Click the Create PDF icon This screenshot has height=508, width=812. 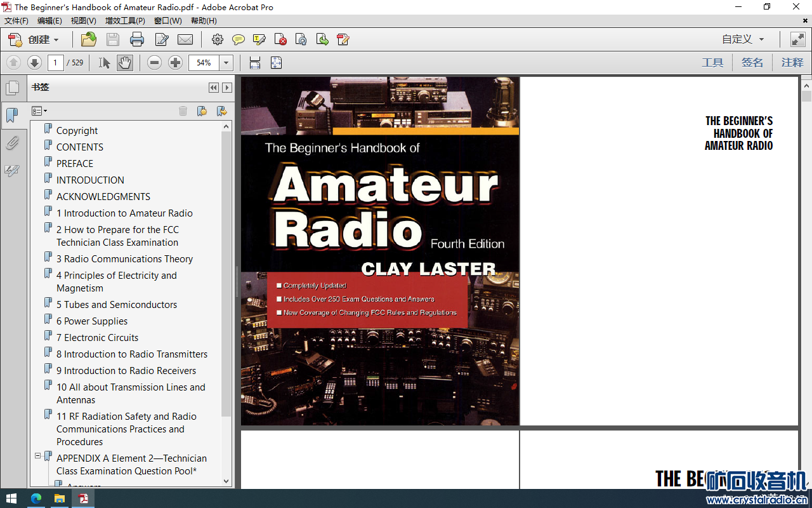pos(15,39)
